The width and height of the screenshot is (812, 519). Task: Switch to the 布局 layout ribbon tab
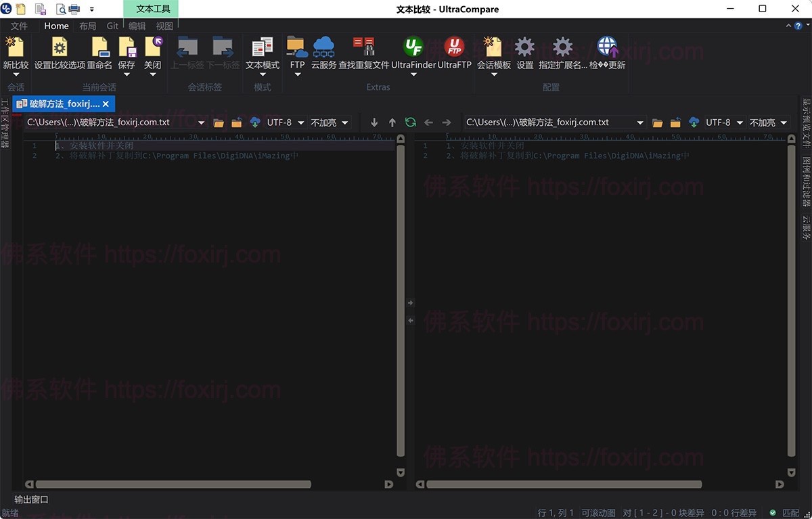pos(87,26)
